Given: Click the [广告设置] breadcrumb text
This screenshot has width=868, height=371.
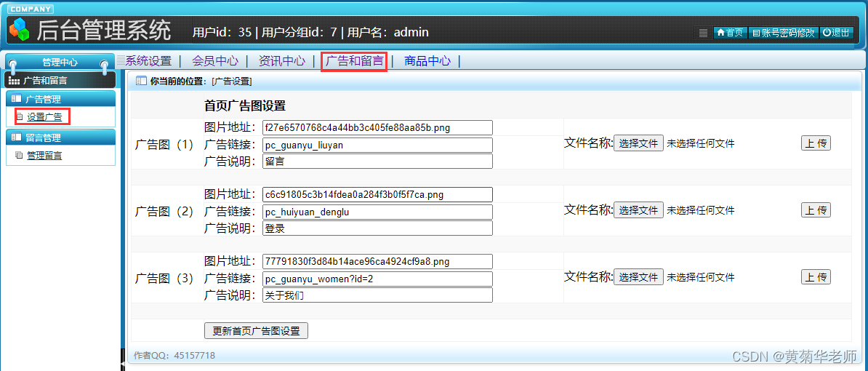Looking at the screenshot, I should point(231,81).
